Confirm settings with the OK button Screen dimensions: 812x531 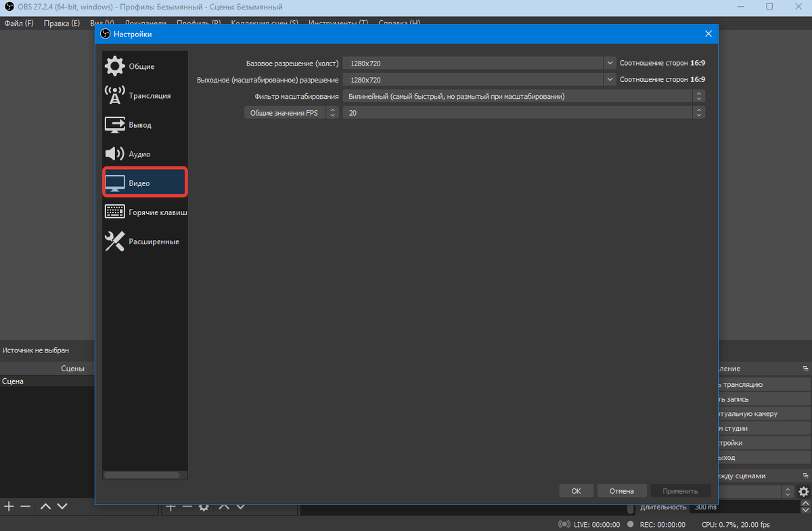point(576,491)
